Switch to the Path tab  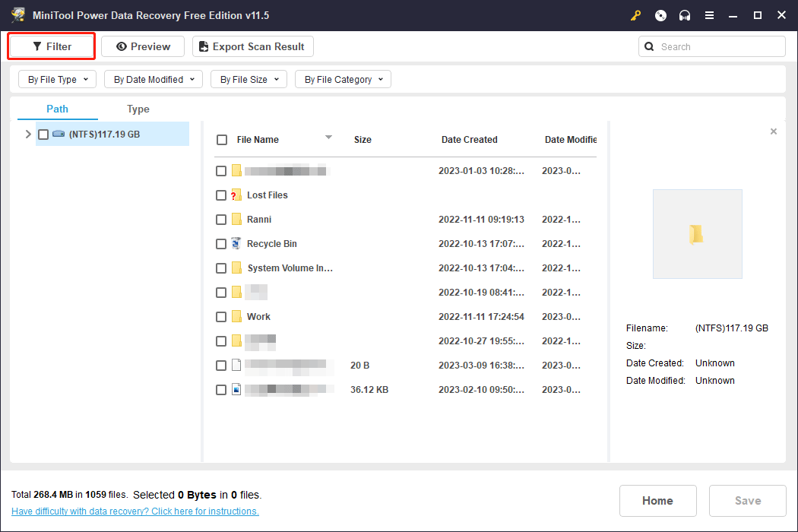click(x=58, y=109)
